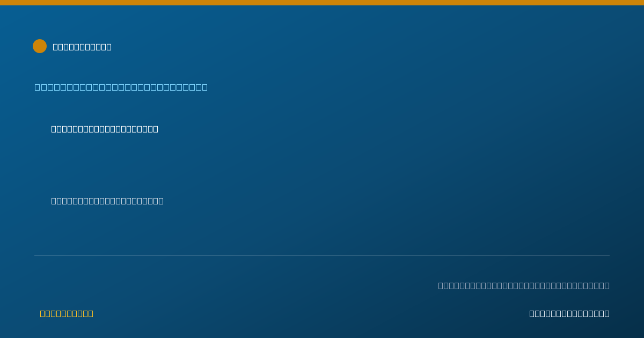
Task: Open the orange footer label
Action: point(67,313)
